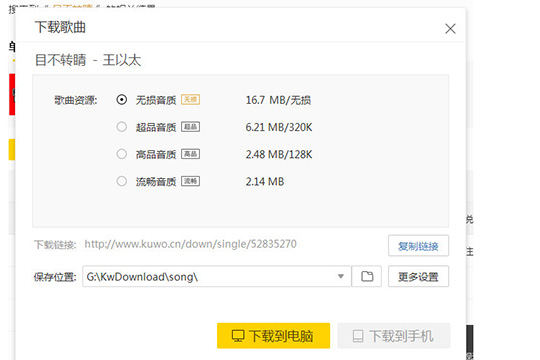Click the 无损 orange quality badge

click(x=190, y=100)
